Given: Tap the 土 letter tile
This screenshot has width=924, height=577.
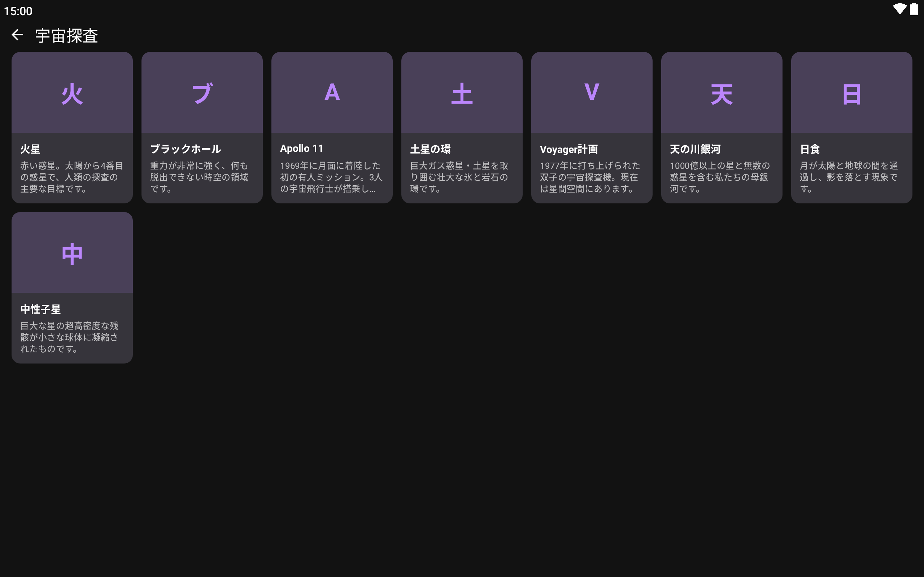Looking at the screenshot, I should (x=462, y=93).
